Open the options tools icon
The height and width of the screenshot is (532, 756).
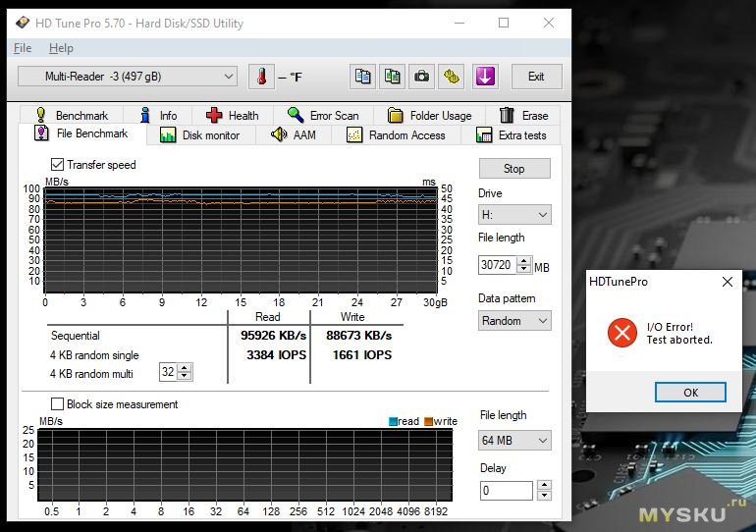(x=452, y=77)
